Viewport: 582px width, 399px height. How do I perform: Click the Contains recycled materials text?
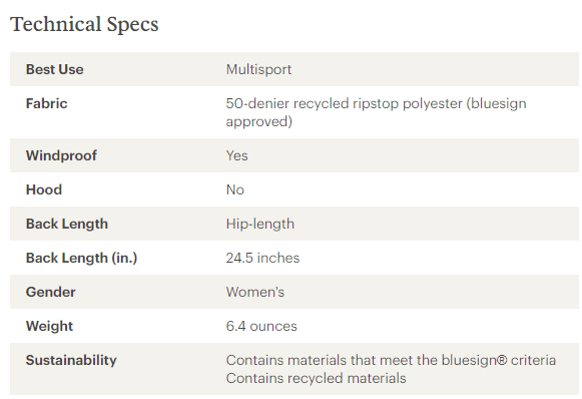click(316, 378)
